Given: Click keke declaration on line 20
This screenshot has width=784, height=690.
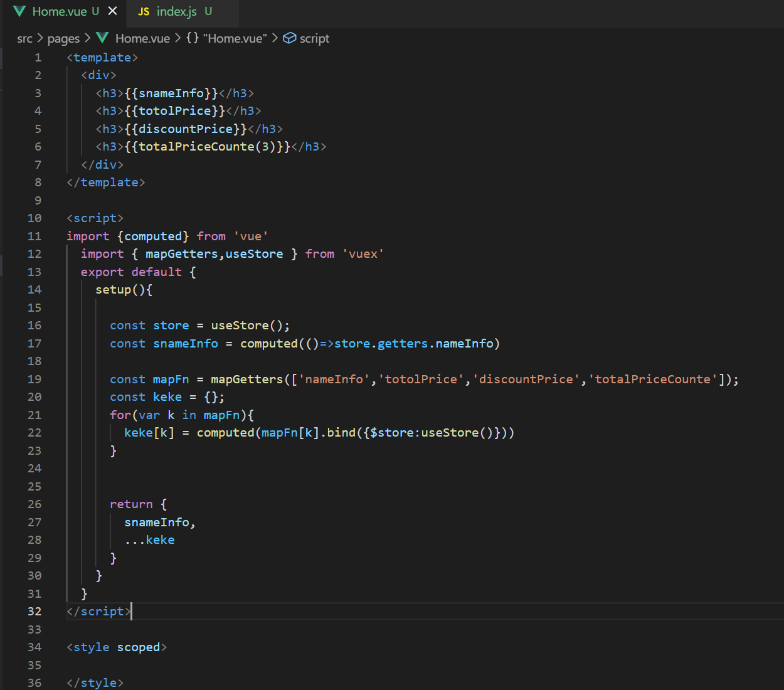Looking at the screenshot, I should (167, 397).
